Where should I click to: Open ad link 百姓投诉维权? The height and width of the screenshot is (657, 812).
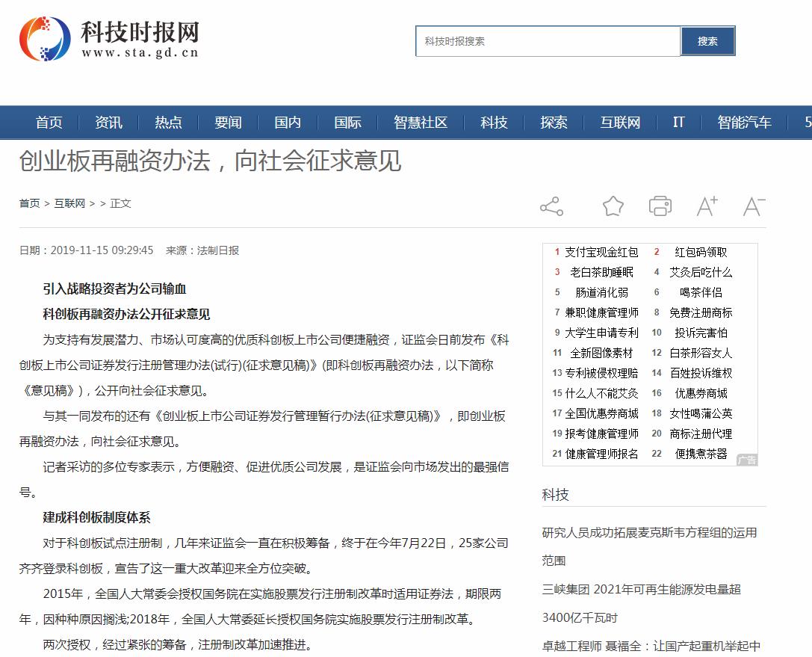701,374
